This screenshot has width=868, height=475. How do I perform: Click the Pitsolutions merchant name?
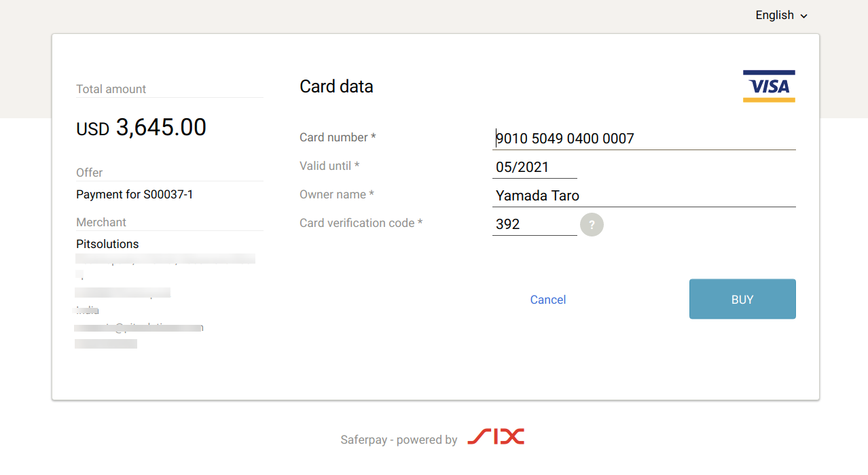point(107,244)
